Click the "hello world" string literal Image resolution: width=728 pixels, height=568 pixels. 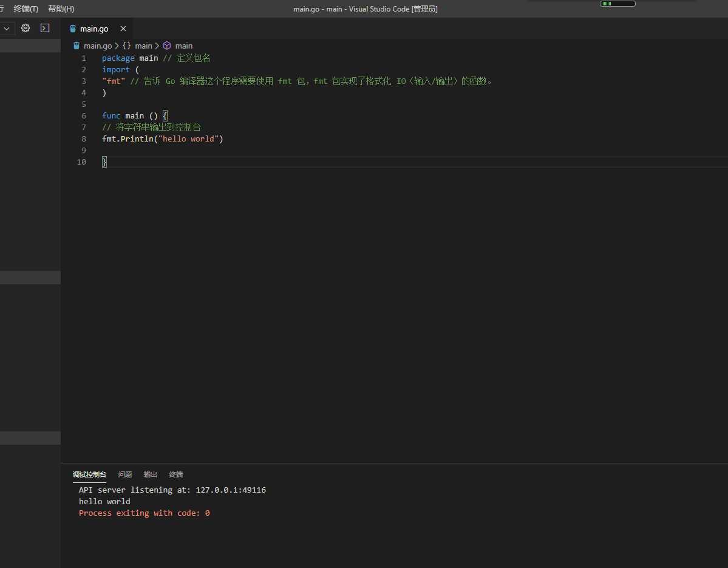(188, 139)
